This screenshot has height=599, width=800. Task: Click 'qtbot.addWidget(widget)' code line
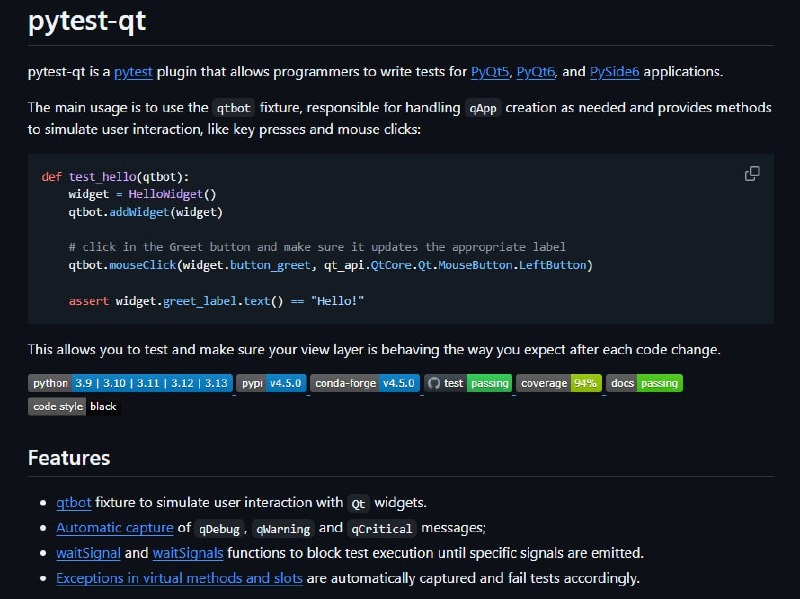pos(145,212)
